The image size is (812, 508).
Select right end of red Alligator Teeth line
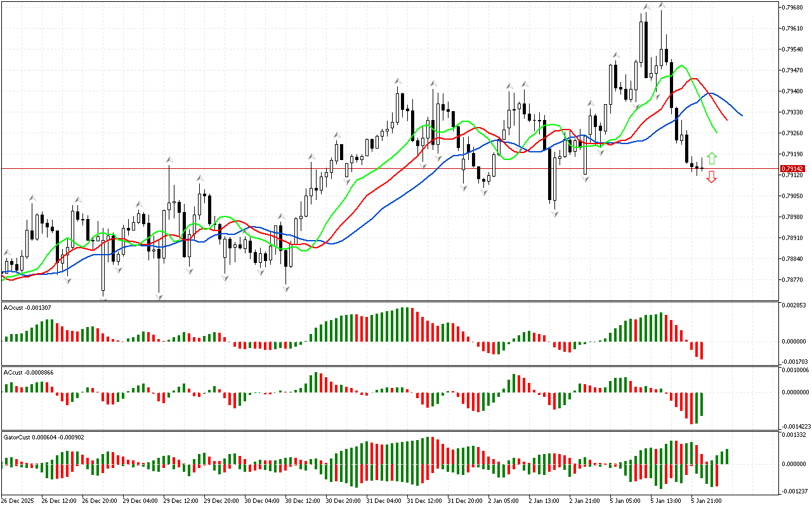point(727,119)
